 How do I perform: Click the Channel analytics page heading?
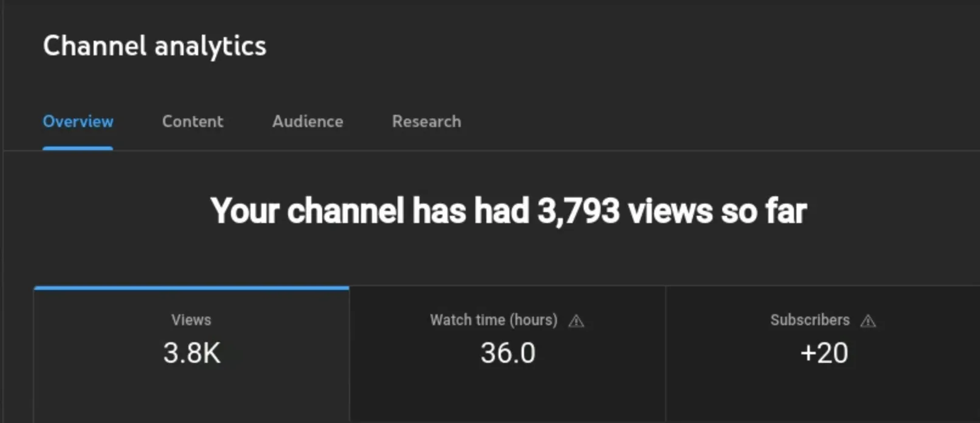point(154,46)
